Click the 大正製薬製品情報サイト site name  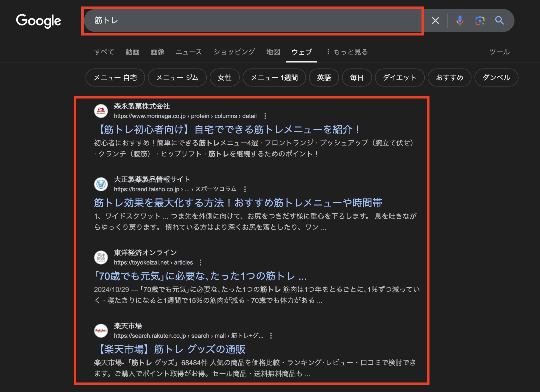coord(152,179)
